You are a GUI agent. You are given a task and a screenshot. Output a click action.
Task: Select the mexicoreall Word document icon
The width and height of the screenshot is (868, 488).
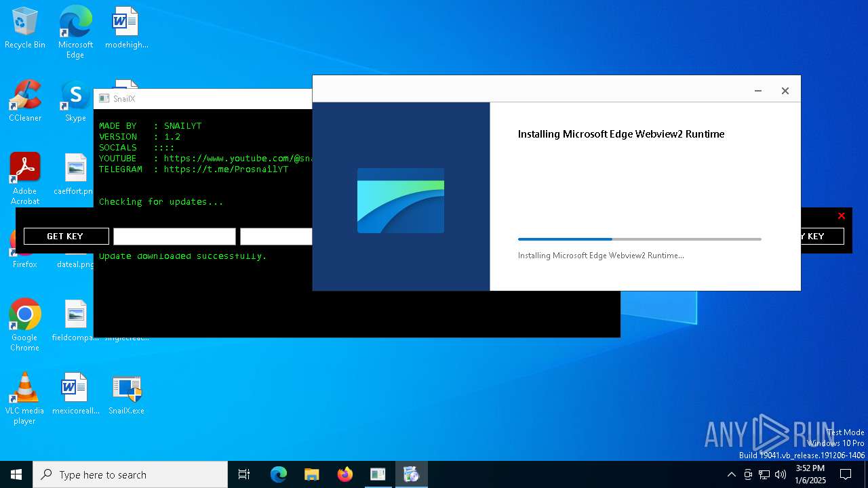75,394
